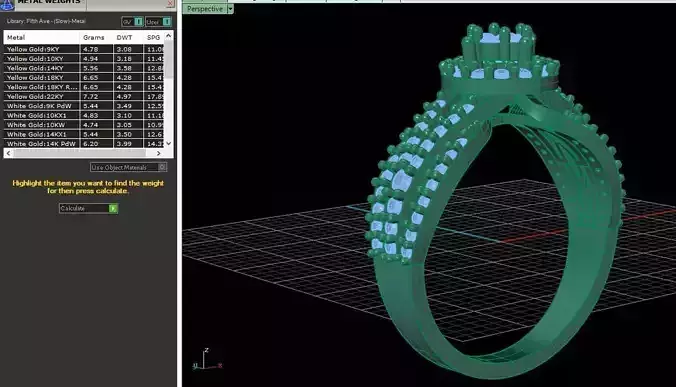Screen dimensions: 676x387
Task: Click the 5.56 grams cell
Action: pyautogui.click(x=97, y=68)
